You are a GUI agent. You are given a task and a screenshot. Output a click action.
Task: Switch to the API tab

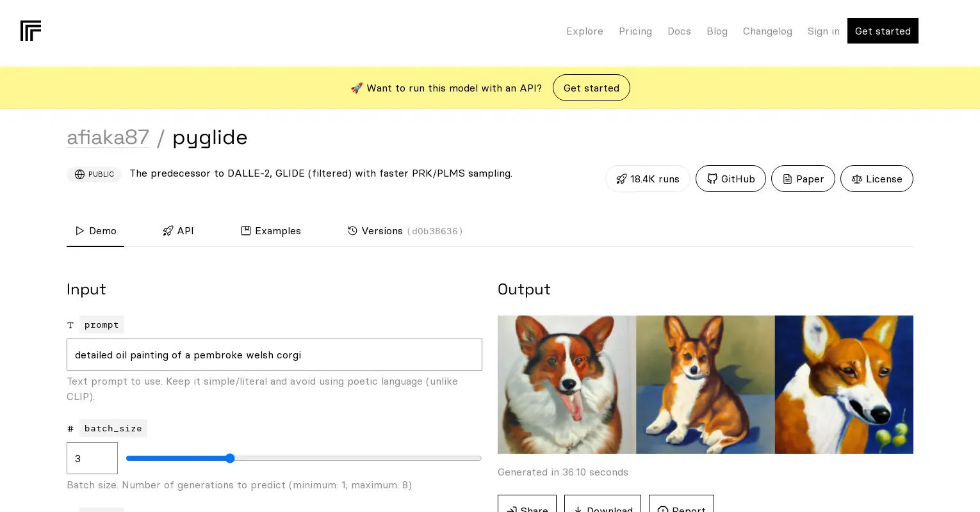point(178,231)
